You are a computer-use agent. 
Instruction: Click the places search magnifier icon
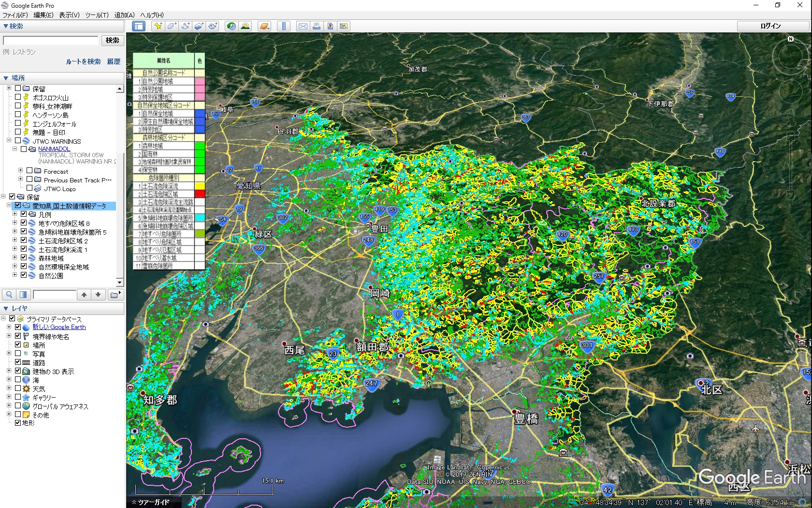point(9,295)
